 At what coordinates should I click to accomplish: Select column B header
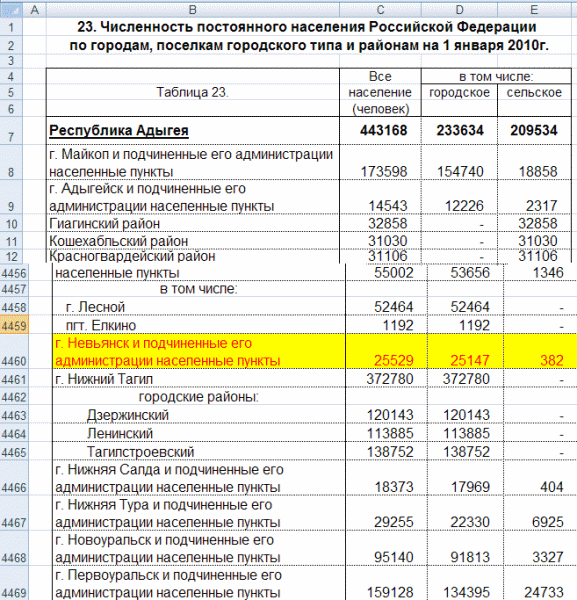[x=193, y=10]
